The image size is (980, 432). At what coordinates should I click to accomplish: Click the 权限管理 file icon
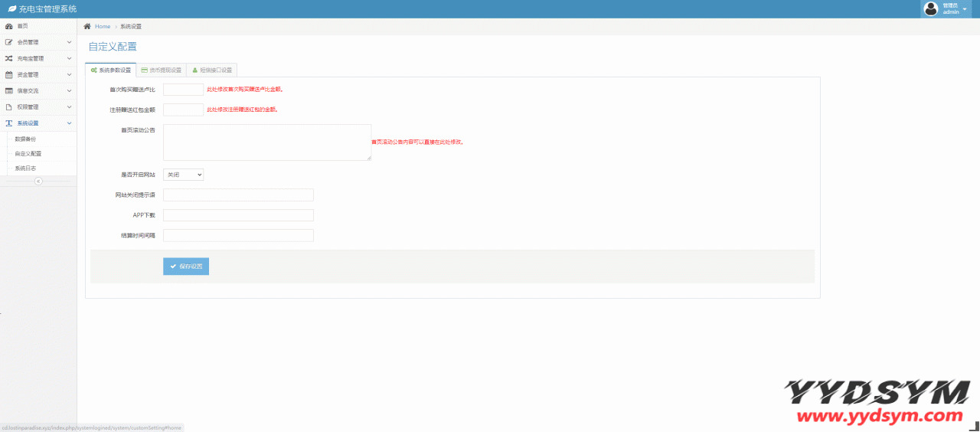click(9, 106)
